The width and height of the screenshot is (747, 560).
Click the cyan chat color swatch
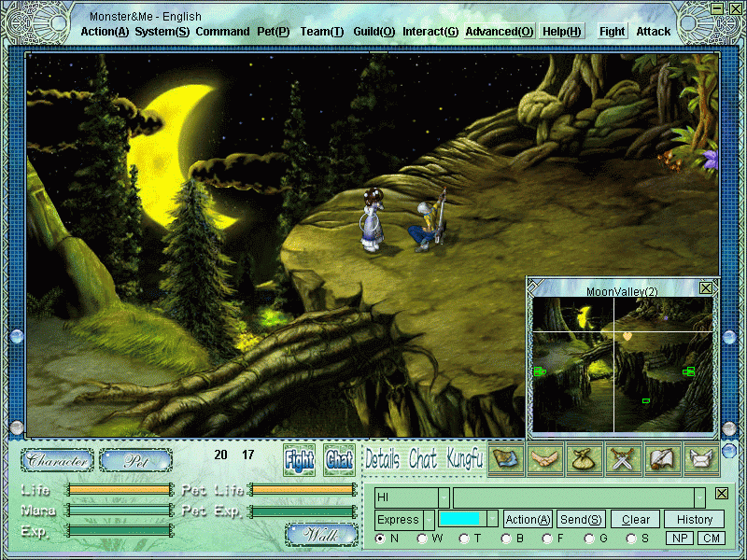[459, 519]
